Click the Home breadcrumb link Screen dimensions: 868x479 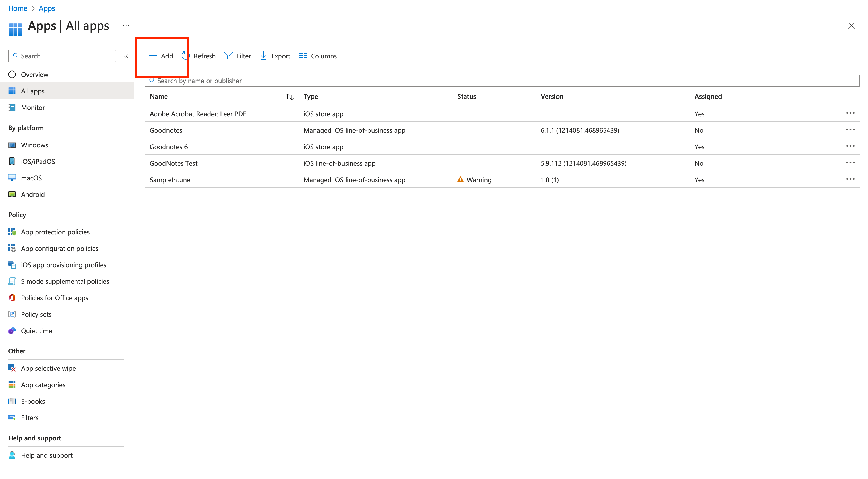coord(17,8)
